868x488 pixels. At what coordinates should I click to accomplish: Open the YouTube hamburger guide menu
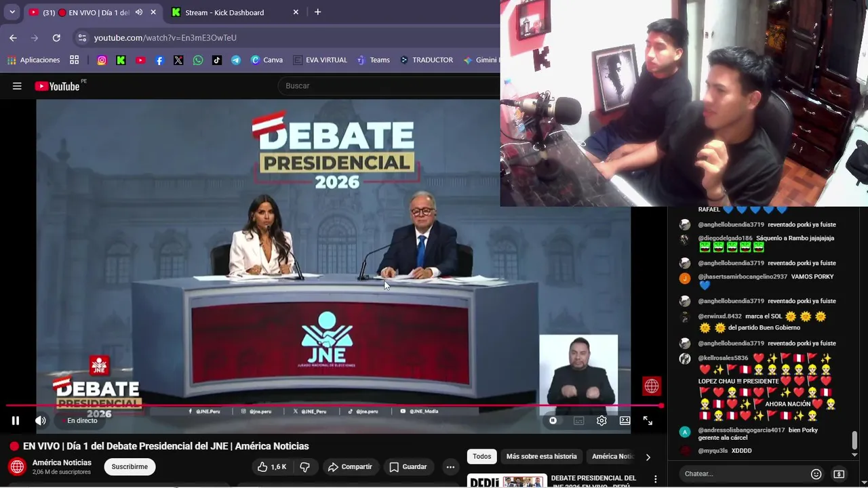17,86
